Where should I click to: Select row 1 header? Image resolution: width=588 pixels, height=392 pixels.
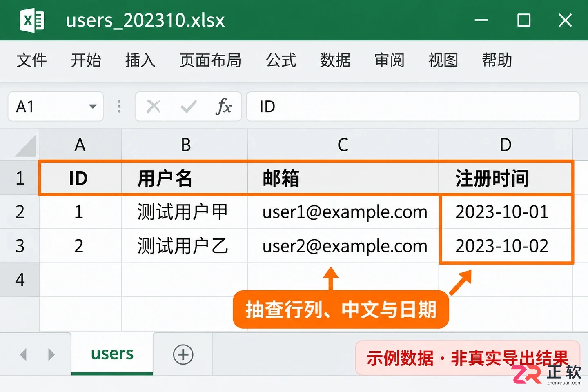point(20,178)
